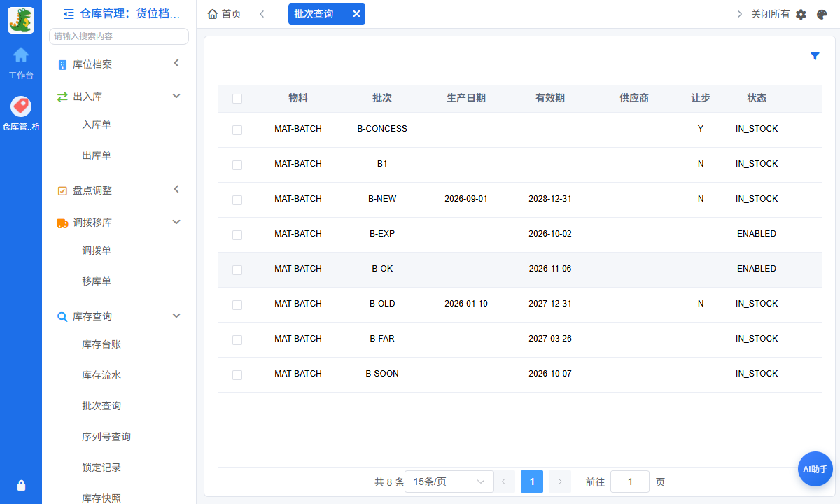
Task: Focus the 前往 page number field
Action: [x=630, y=482]
